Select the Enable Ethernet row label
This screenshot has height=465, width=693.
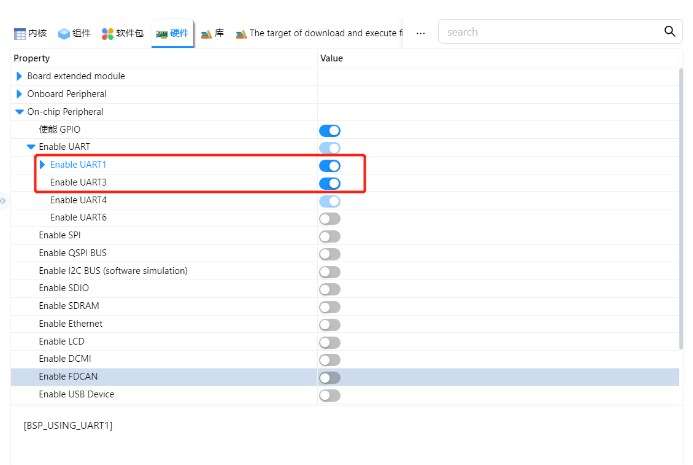70,324
